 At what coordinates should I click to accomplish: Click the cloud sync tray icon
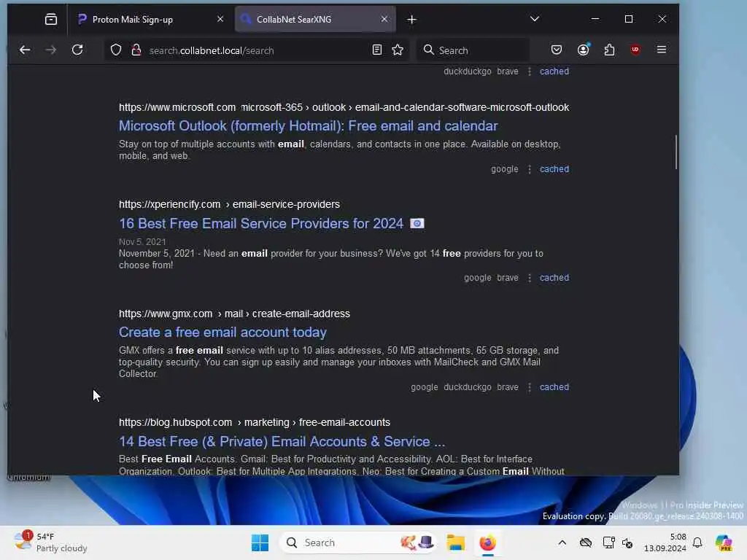coord(586,542)
